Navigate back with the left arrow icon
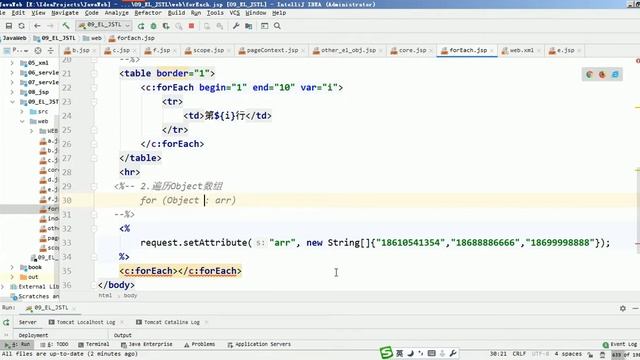 37,26
